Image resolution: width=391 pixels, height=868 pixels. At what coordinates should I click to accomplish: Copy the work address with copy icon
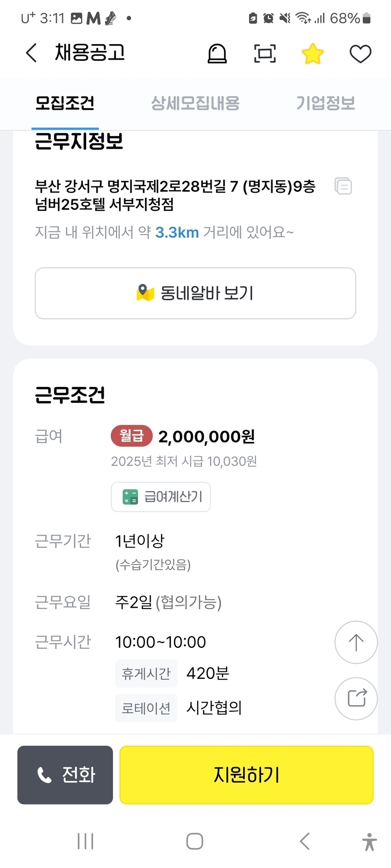343,186
